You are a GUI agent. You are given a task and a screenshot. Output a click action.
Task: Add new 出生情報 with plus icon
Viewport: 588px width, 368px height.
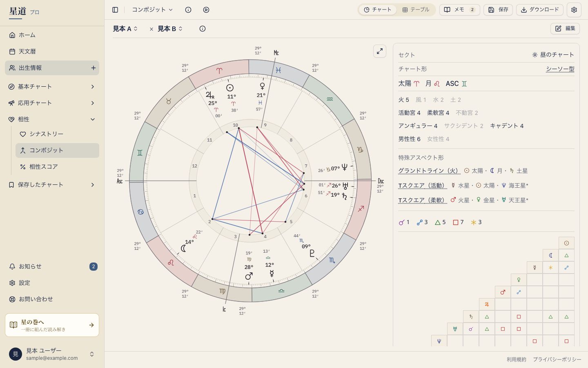tap(93, 68)
